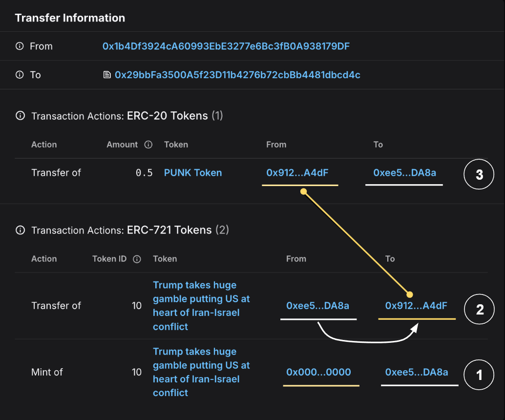Open recipient 0xee5...DA8a in PUNK Token row
Viewport: 505px width, 420px height.
[404, 172]
